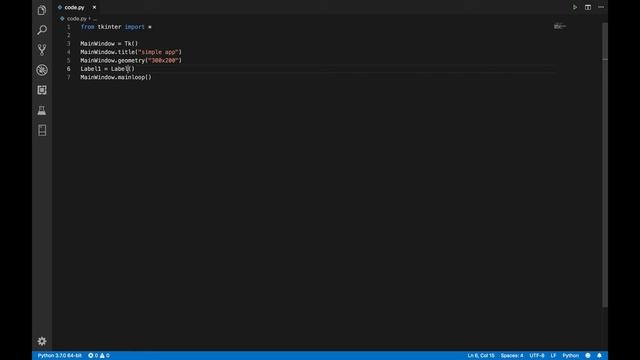640x360 pixels.
Task: Click the MainWindow.title line
Action: pos(131,52)
